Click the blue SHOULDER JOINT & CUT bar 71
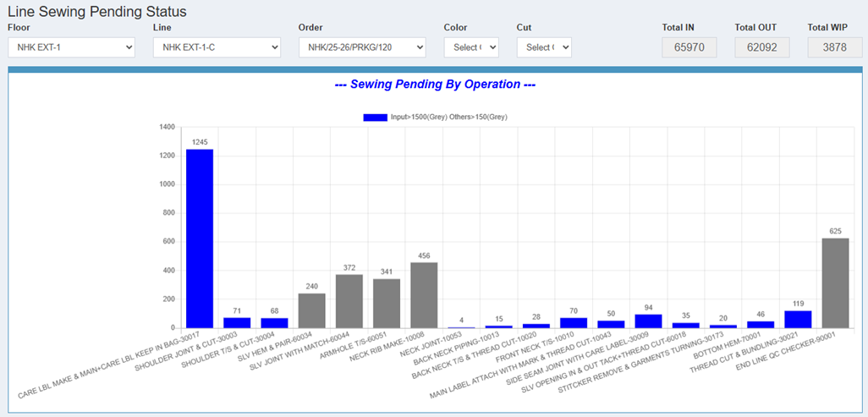This screenshot has width=868, height=417. [237, 323]
